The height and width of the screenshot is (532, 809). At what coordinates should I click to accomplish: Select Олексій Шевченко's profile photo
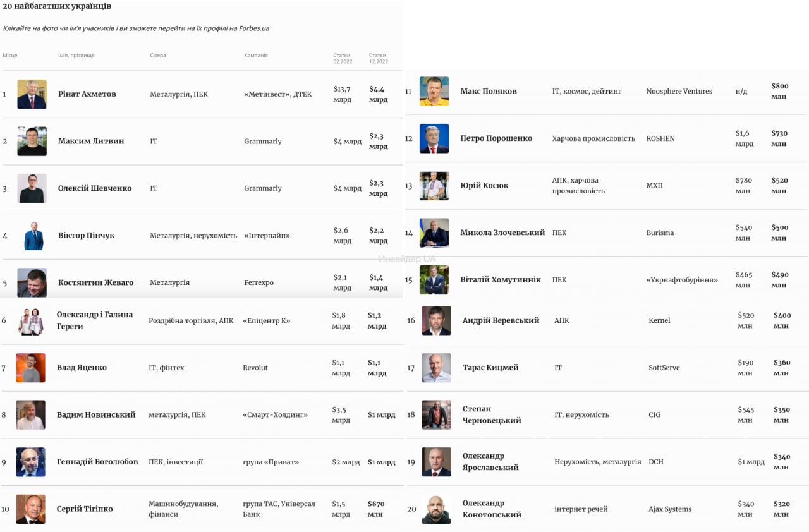[32, 188]
